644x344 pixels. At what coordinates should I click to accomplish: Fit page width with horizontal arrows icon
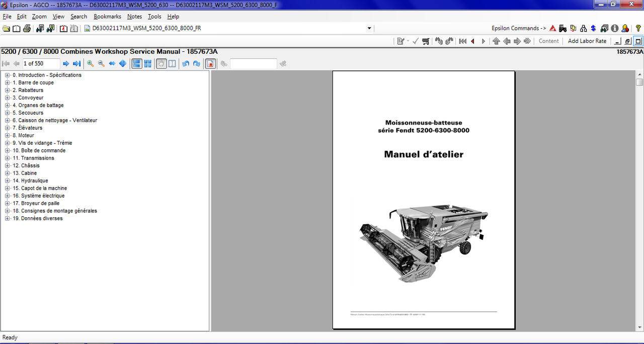pos(112,63)
